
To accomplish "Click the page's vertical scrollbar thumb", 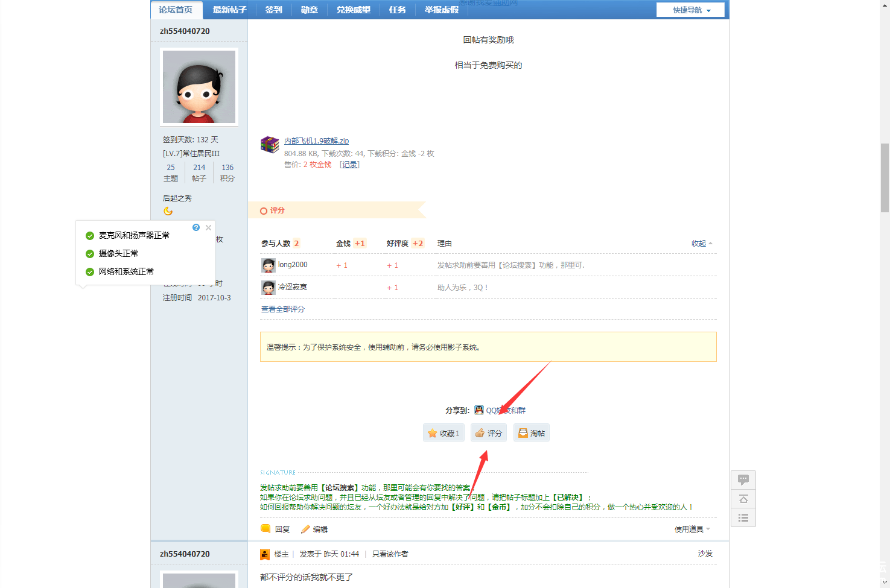I will [885, 178].
